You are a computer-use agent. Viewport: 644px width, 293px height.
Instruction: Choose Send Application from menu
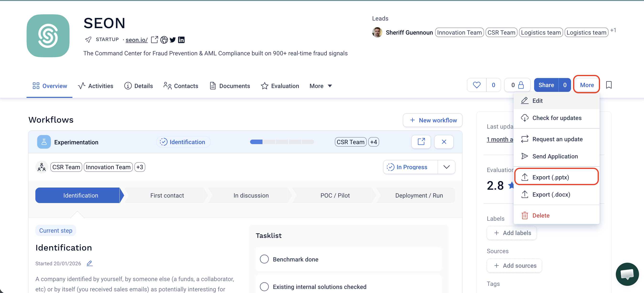tap(557, 156)
